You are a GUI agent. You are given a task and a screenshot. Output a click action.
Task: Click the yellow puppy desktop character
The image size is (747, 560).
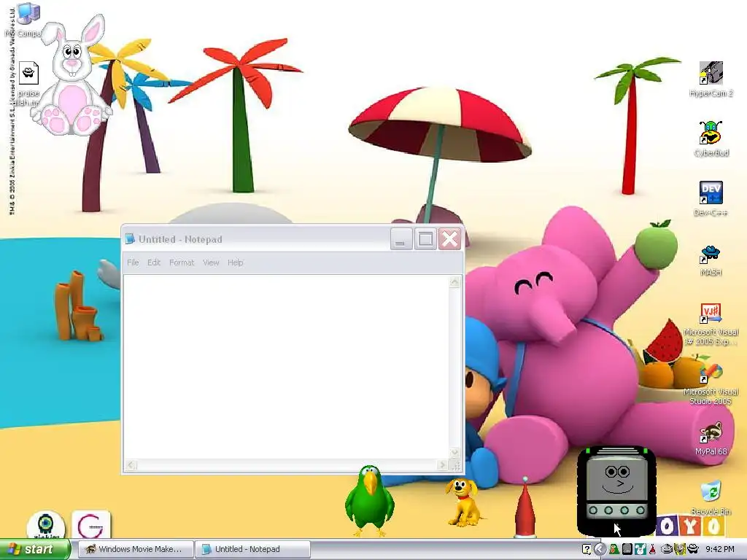point(463,502)
